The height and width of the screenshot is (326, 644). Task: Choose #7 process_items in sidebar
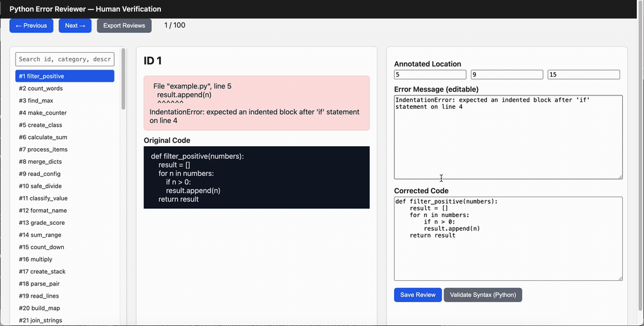(65, 149)
